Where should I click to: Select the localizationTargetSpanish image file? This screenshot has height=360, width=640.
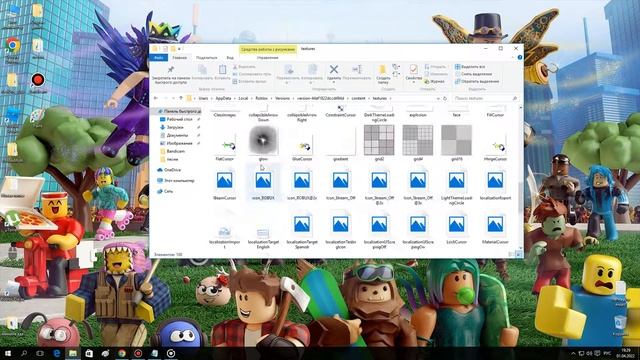click(302, 231)
